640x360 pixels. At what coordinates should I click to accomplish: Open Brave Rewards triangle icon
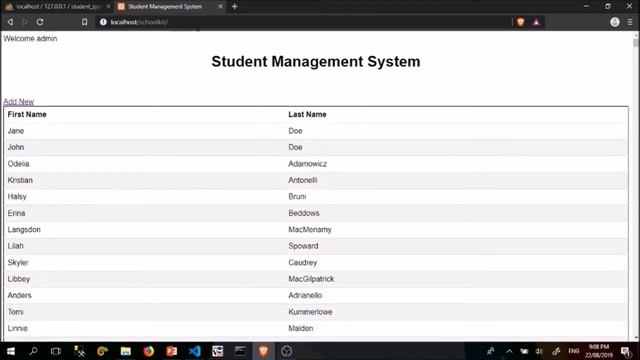pyautogui.click(x=536, y=22)
